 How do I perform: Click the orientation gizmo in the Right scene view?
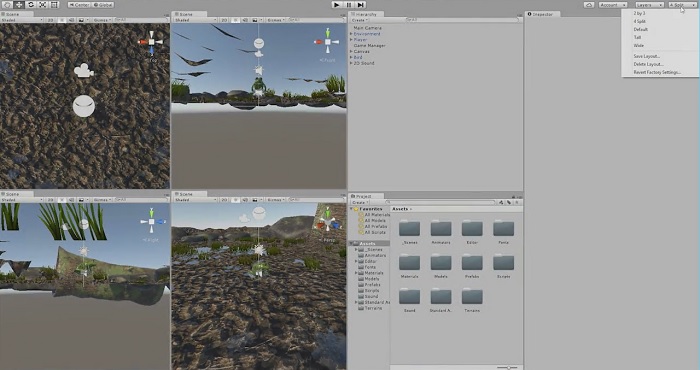click(152, 221)
